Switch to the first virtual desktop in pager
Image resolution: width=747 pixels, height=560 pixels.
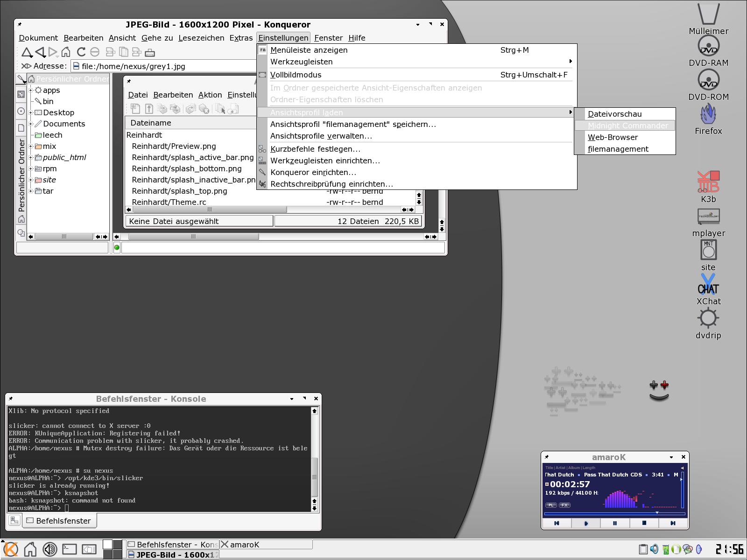(107, 544)
